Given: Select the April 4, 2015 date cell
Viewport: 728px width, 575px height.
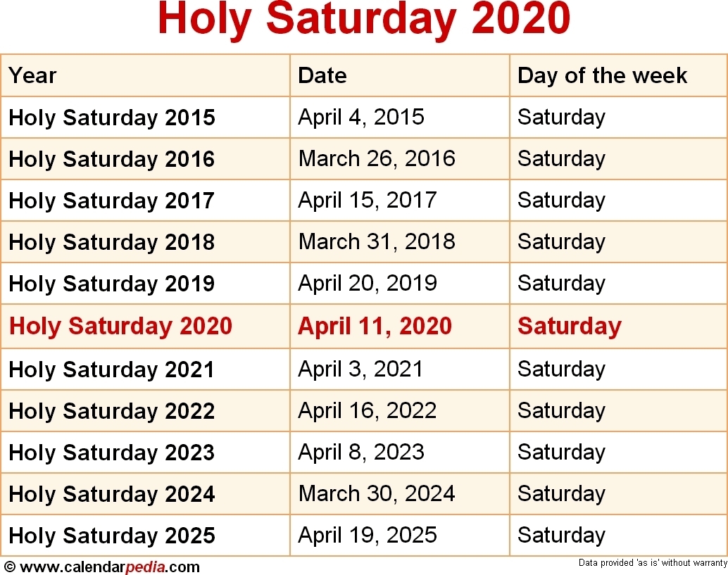Looking at the screenshot, I should tap(361, 117).
